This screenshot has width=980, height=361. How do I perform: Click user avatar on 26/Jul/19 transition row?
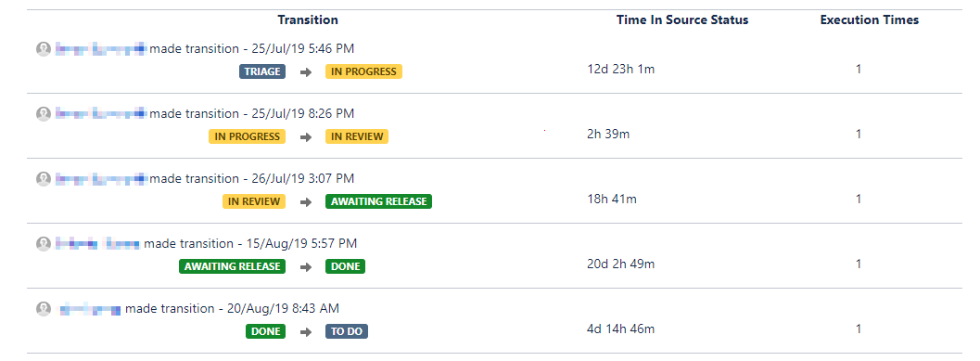point(44,179)
